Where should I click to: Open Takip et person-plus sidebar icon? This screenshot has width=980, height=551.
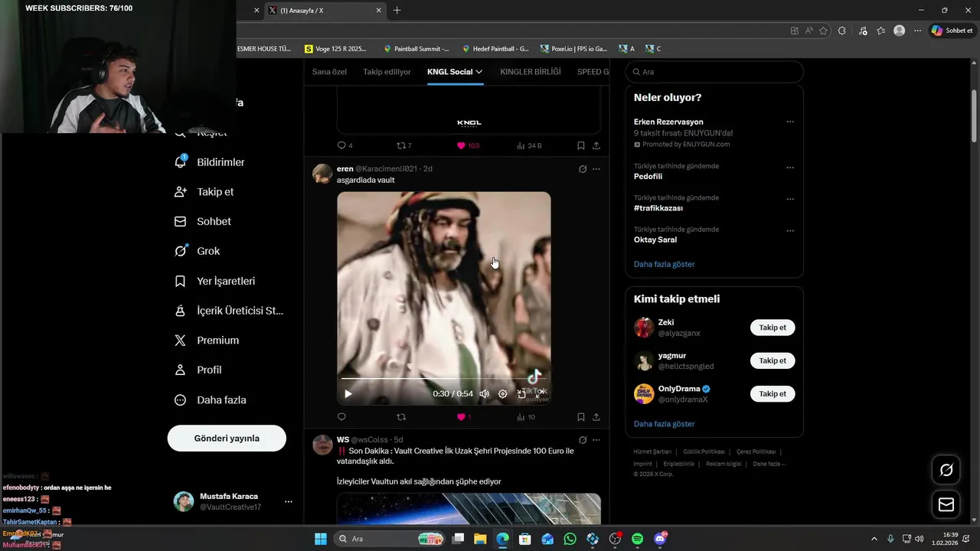181,192
